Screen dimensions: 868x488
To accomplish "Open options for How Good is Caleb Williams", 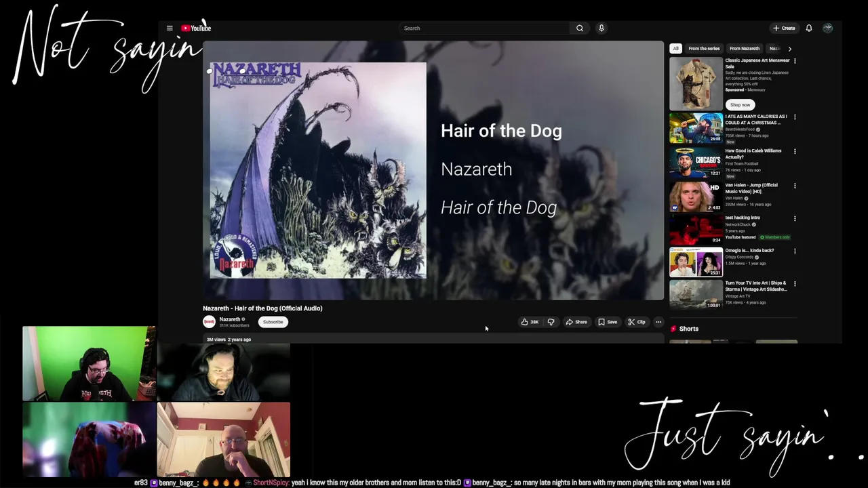I will click(x=795, y=151).
